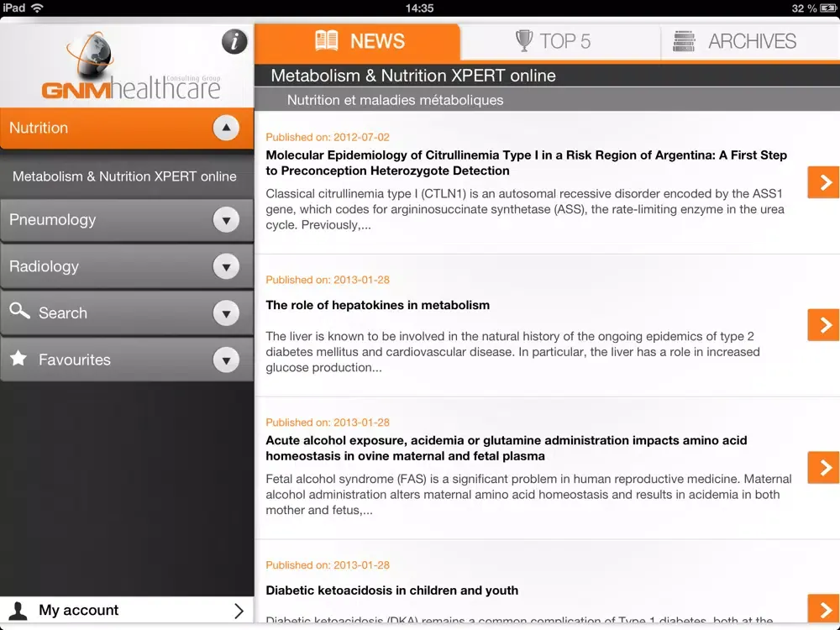Click the stacked Archives icon

(x=684, y=41)
